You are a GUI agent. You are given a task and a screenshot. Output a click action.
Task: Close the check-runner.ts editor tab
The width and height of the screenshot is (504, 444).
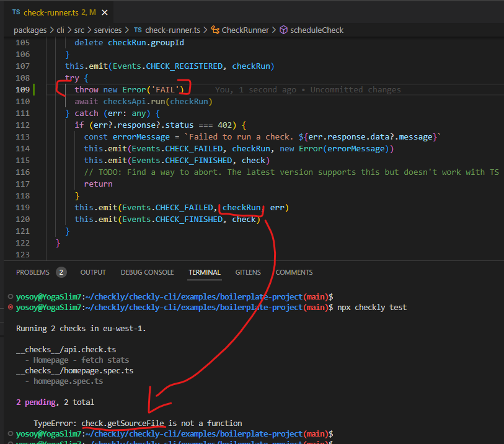(105, 12)
